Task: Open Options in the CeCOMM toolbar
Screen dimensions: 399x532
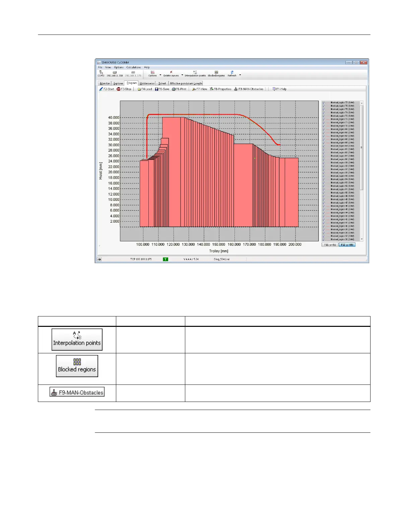Action: (152, 74)
